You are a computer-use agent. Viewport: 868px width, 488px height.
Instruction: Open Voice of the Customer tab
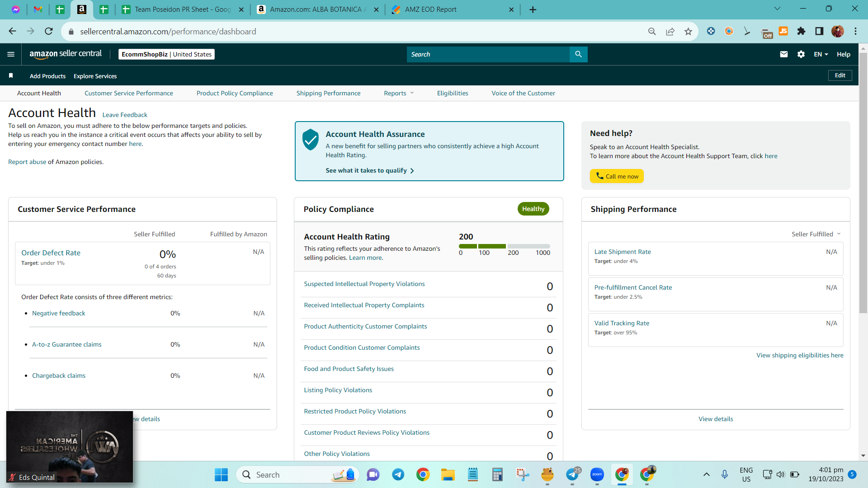click(x=524, y=94)
